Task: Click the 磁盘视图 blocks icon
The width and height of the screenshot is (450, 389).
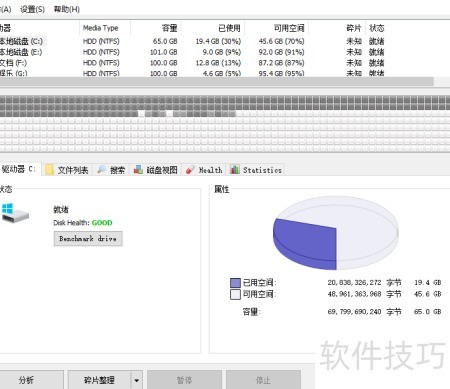Action: click(138, 170)
